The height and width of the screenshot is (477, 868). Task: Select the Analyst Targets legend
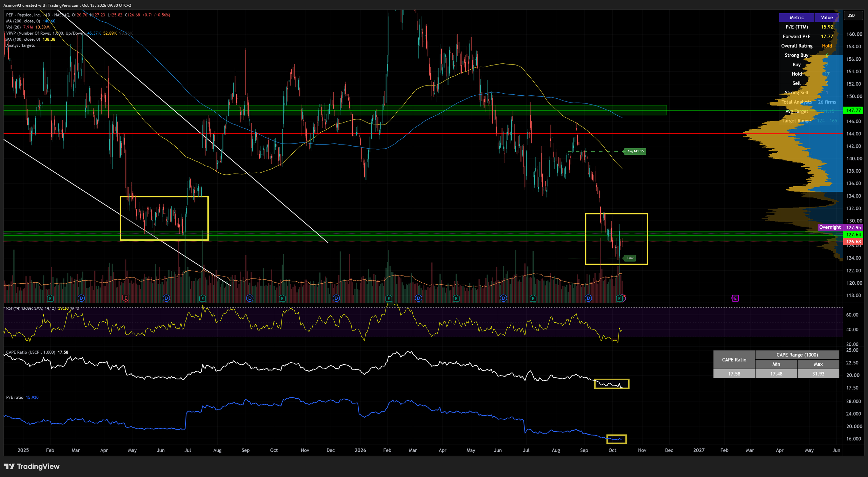point(20,45)
